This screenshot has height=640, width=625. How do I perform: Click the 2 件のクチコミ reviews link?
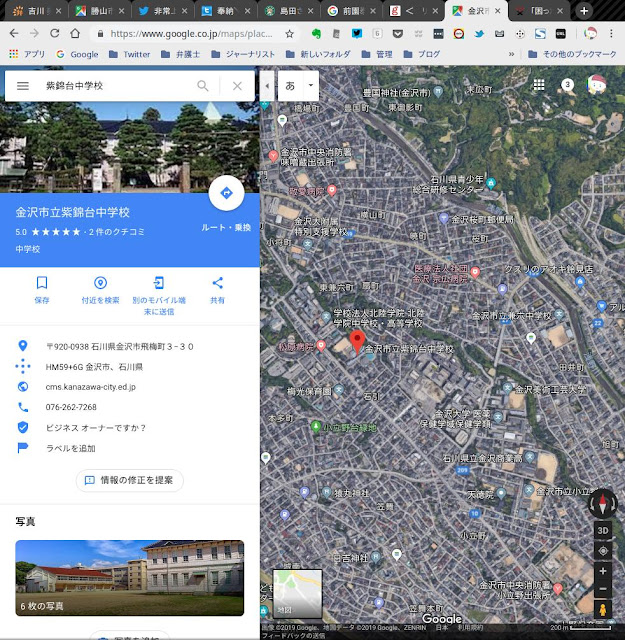coord(117,232)
